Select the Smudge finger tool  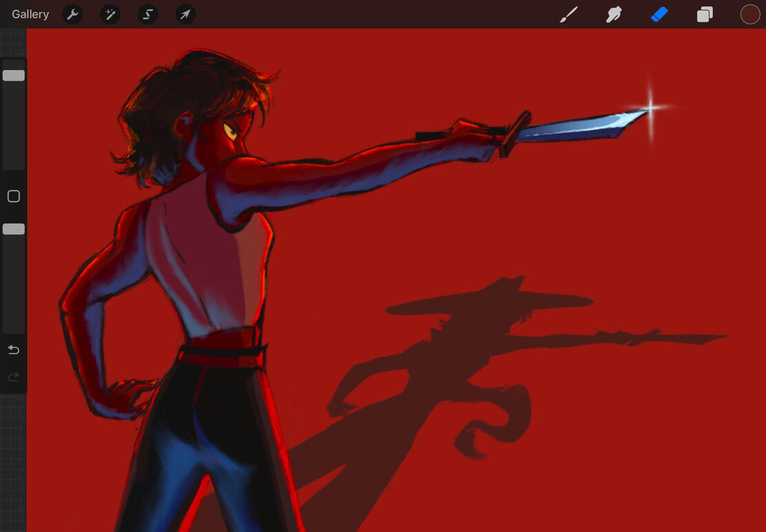pyautogui.click(x=614, y=14)
